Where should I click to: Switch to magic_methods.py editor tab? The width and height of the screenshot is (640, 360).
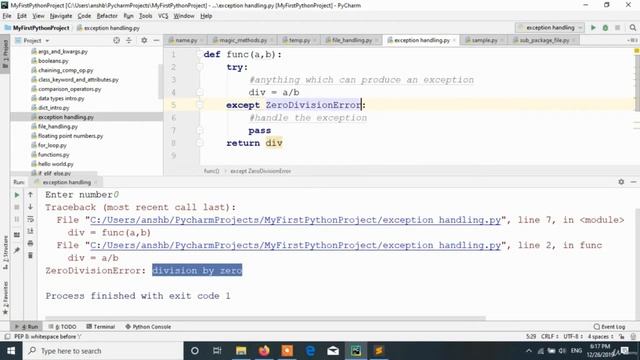coord(243,40)
